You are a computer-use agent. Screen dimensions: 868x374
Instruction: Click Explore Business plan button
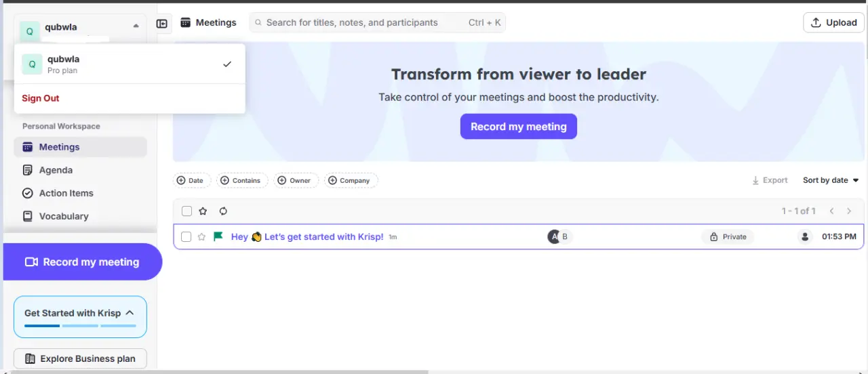coord(80,358)
